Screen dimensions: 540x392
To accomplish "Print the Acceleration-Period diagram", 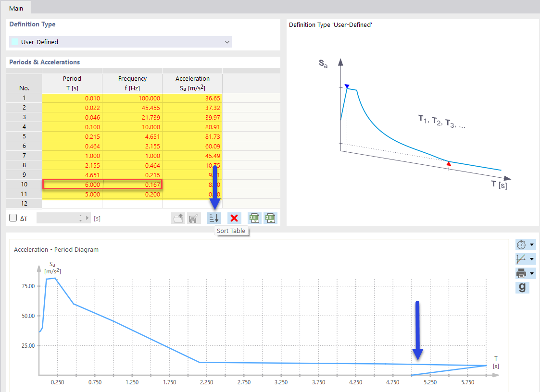I will [521, 273].
